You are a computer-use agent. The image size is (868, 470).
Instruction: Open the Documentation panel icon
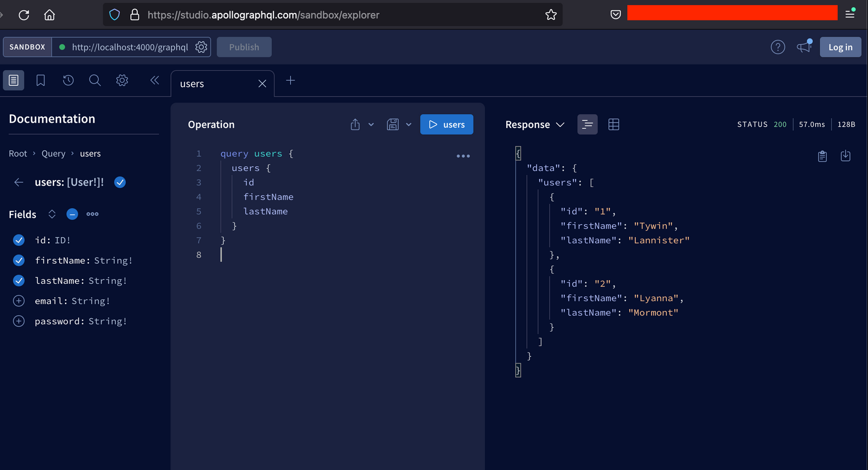point(14,80)
